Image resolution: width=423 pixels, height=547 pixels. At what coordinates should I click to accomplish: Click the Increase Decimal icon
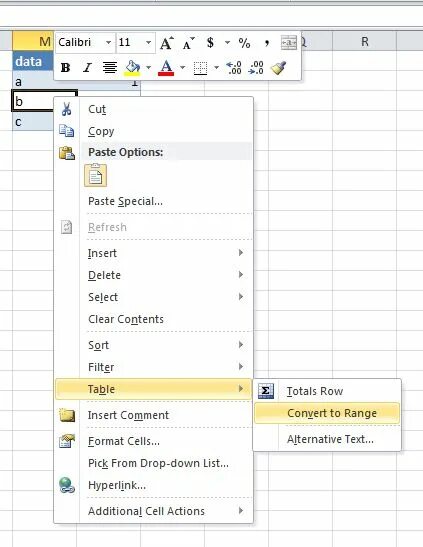pos(234,68)
